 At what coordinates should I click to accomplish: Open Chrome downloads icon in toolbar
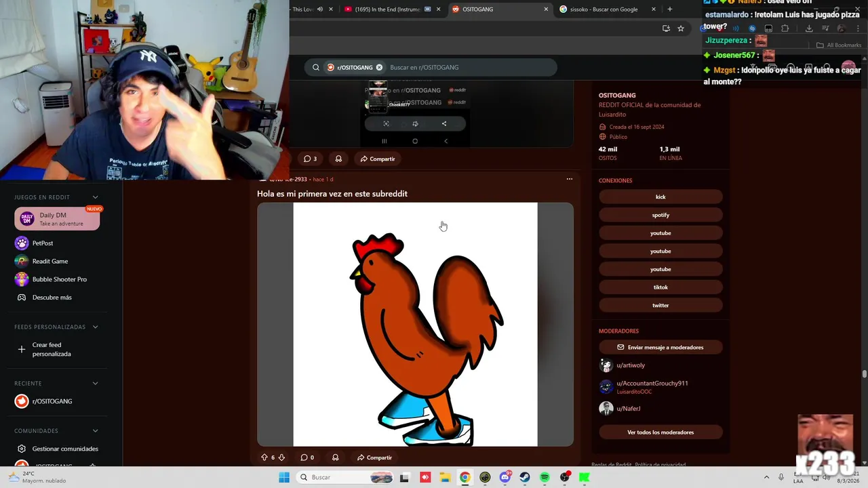tap(809, 28)
